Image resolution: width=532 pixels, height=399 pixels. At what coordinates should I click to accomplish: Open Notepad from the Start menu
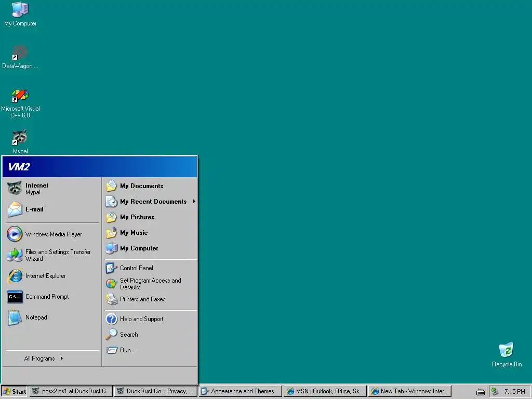click(52, 317)
